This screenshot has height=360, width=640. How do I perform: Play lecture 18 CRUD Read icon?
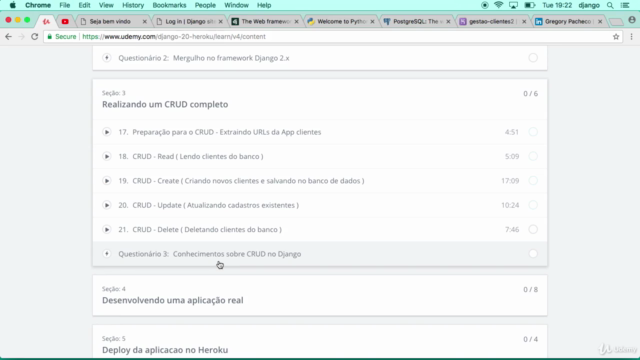tap(107, 156)
